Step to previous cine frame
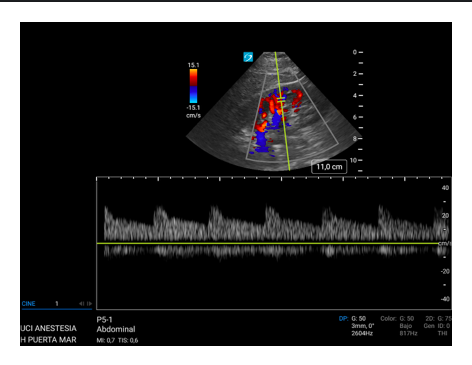This screenshot has width=472, height=365. coord(81,304)
